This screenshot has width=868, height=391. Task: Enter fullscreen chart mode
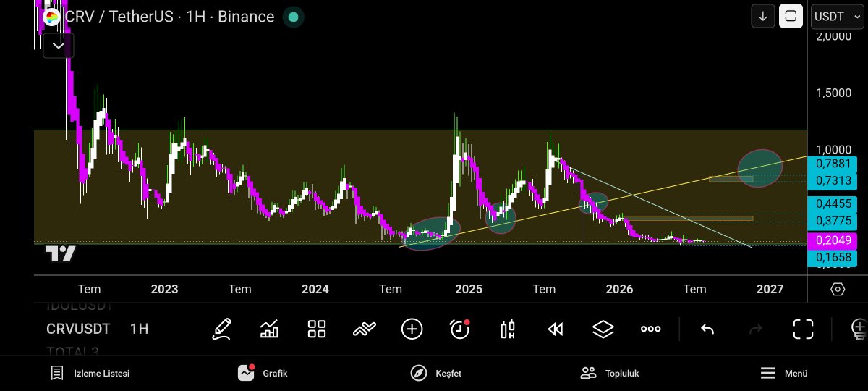(804, 329)
